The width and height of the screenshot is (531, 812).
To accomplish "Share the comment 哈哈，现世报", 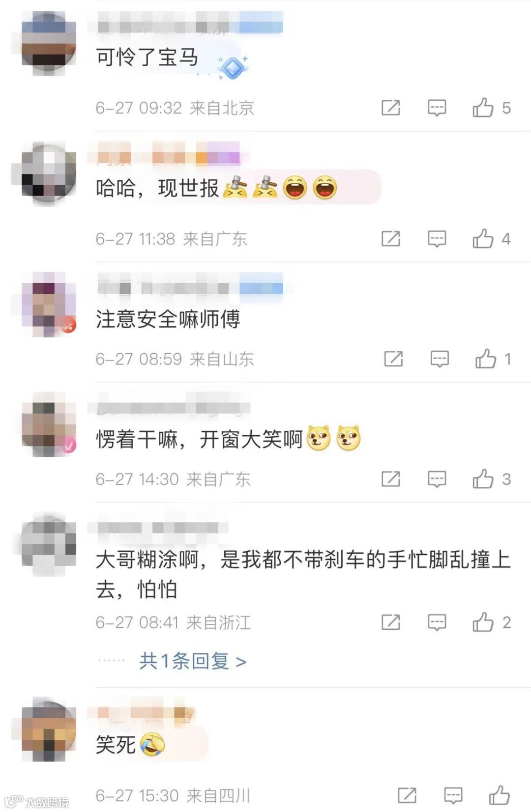I will [x=391, y=239].
